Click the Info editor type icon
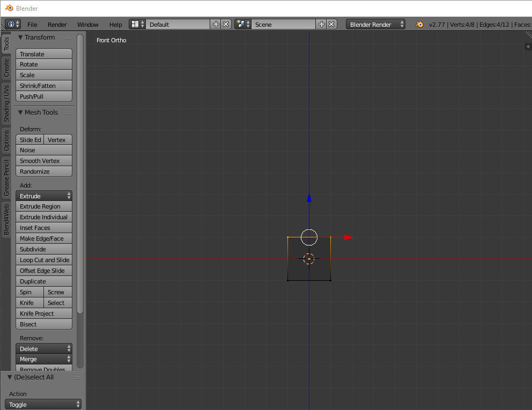Image resolution: width=532 pixels, height=410 pixels. 13,25
